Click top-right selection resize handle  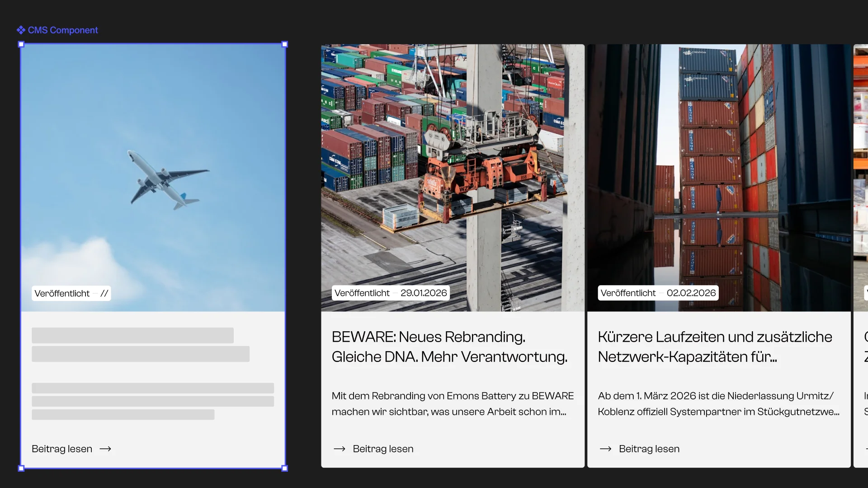pos(285,44)
